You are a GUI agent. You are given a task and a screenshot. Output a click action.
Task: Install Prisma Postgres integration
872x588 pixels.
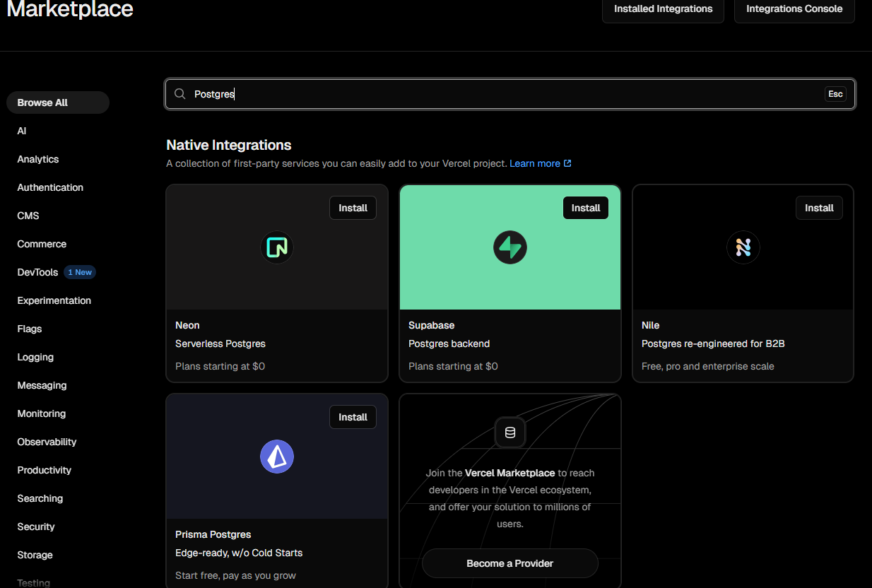coord(353,417)
